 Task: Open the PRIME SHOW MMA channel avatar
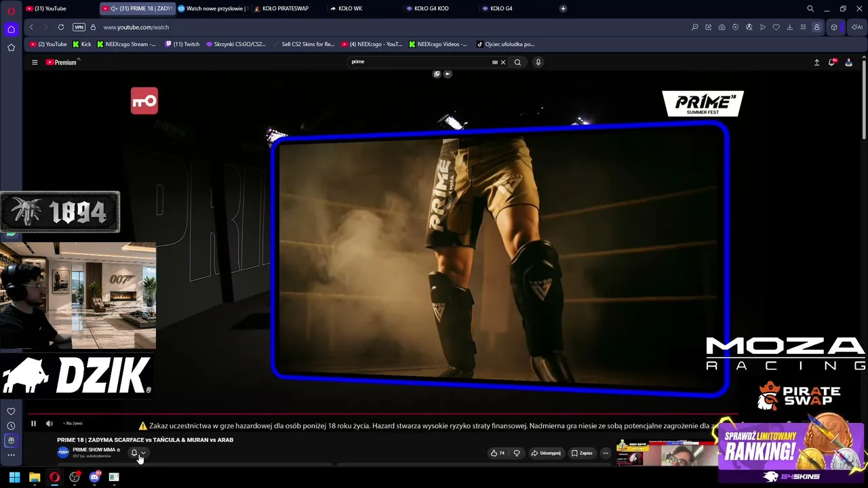63,452
